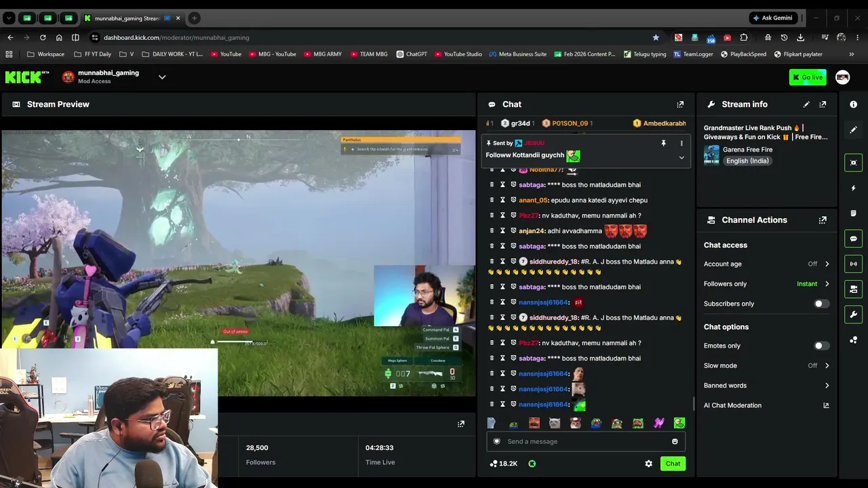The image size is (868, 488).
Task: Open the Meta Business Suite bookmark
Action: tap(517, 54)
